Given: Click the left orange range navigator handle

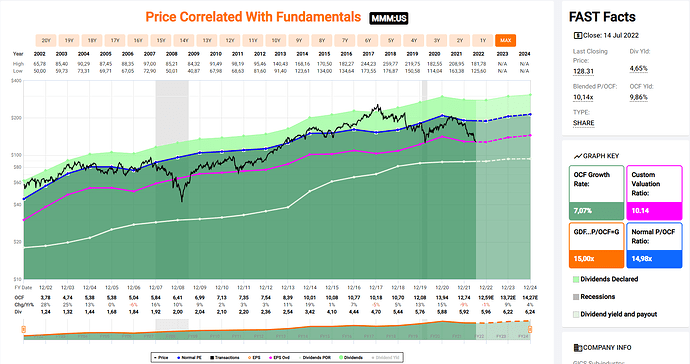Looking at the screenshot, I should pyautogui.click(x=24, y=329).
